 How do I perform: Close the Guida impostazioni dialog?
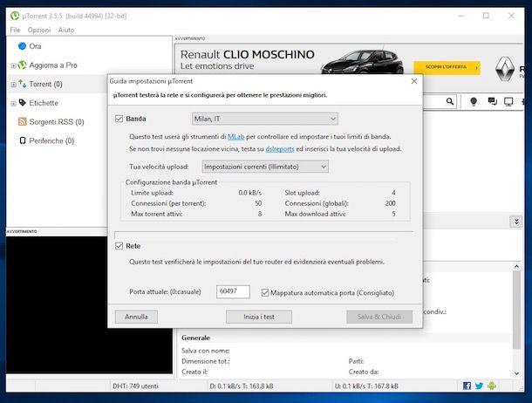tap(414, 81)
